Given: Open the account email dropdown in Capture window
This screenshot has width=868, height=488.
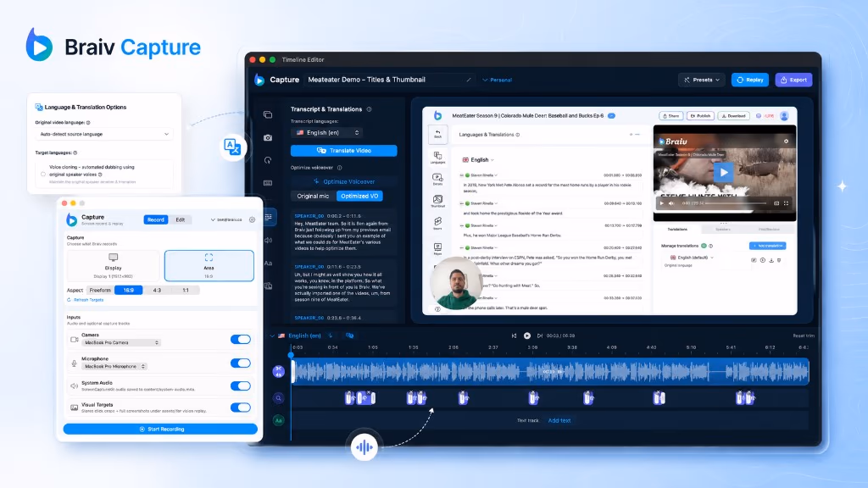Looking at the screenshot, I should 226,219.
